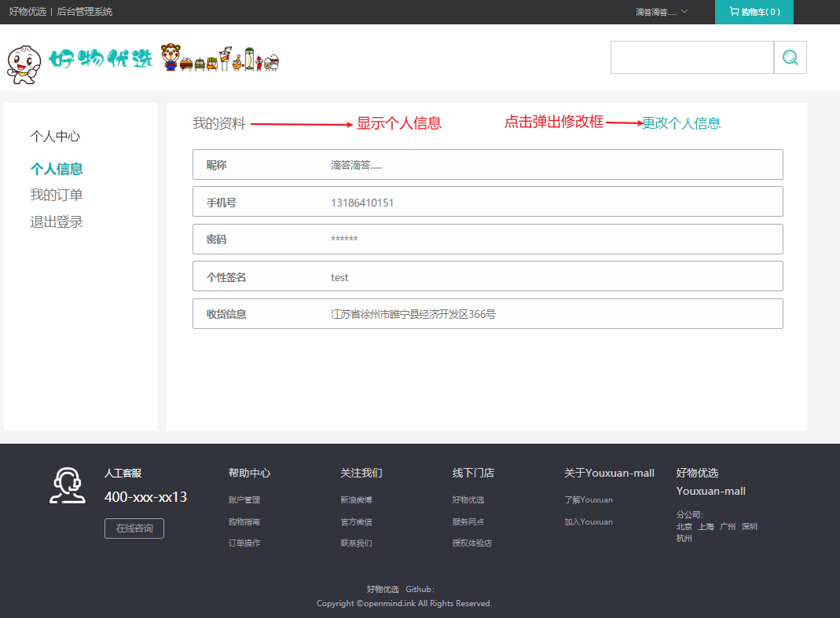Click bottom 好物优选 link beside Github

[x=383, y=589]
